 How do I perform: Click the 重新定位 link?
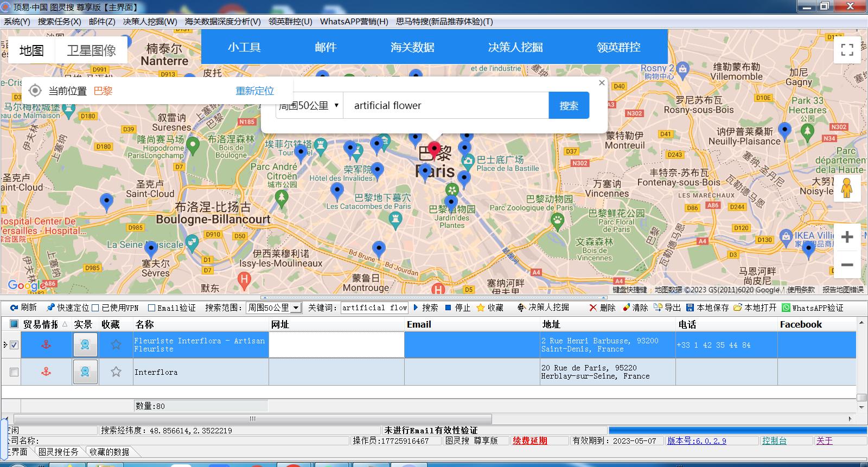coord(255,91)
